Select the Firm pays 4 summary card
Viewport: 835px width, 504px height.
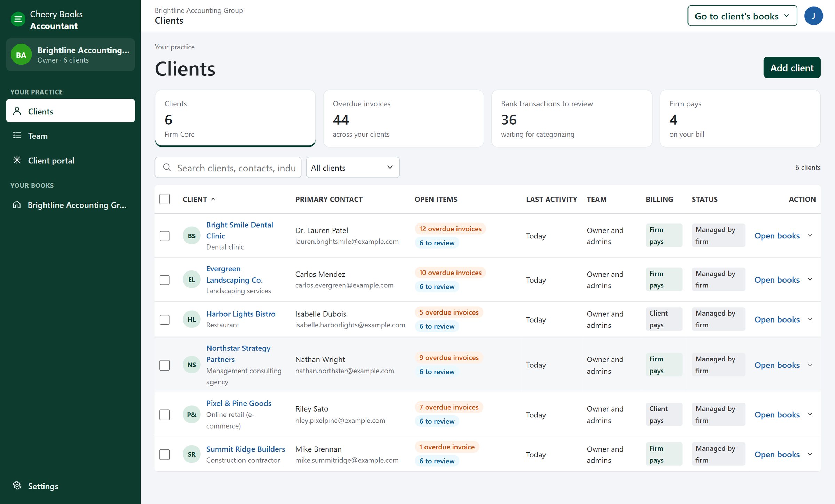[x=740, y=119]
